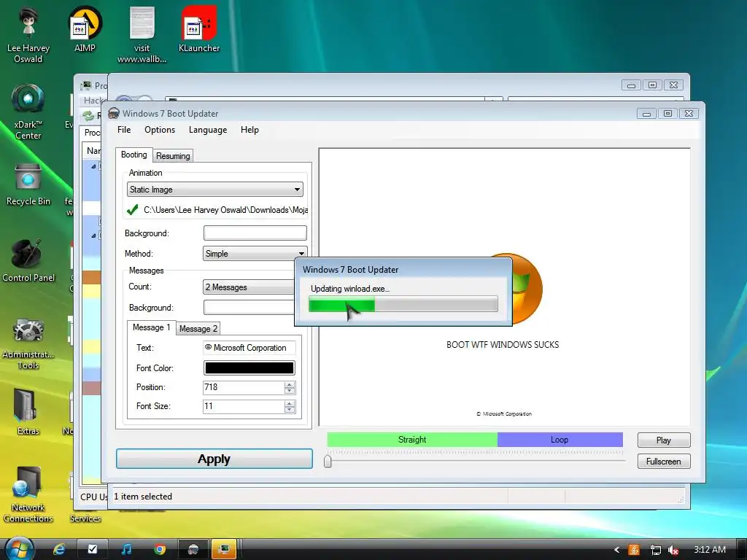Open the Options menu
The width and height of the screenshot is (747, 560).
(160, 130)
